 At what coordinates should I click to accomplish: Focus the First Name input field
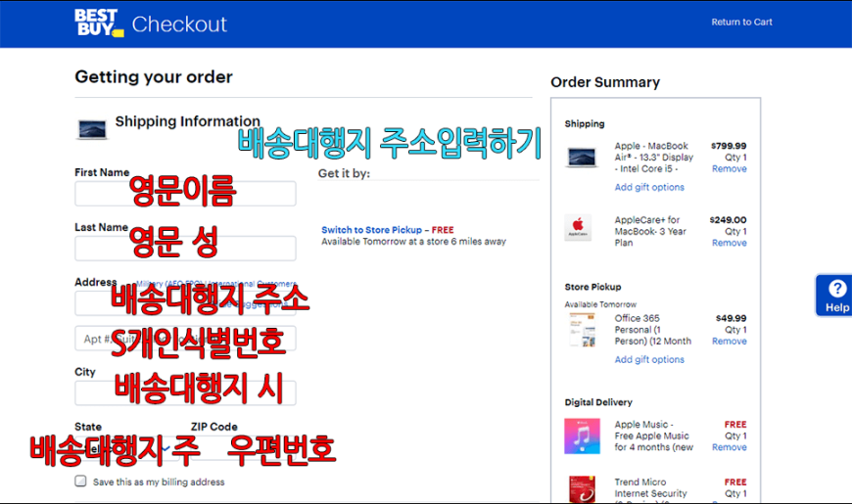coord(185,194)
